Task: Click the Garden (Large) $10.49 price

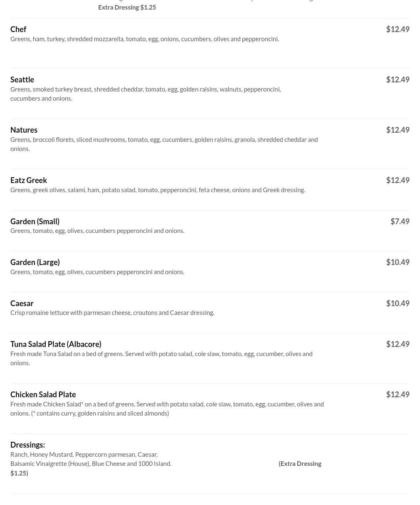Action: [x=398, y=262]
